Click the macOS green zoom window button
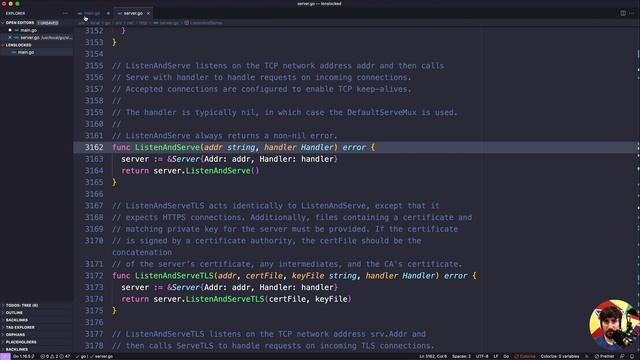 click(x=18, y=4)
